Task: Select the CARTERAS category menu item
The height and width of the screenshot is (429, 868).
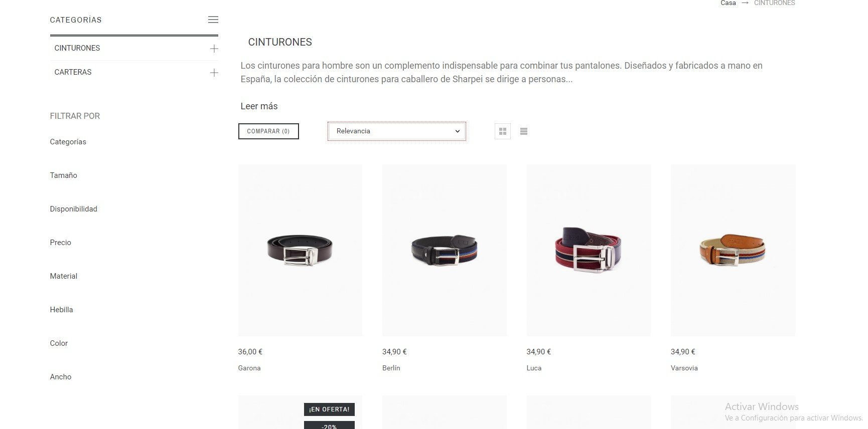Action: click(x=73, y=72)
